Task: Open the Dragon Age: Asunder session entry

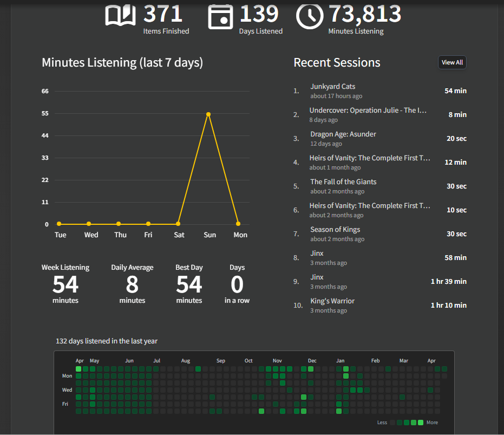Action: [x=343, y=134]
